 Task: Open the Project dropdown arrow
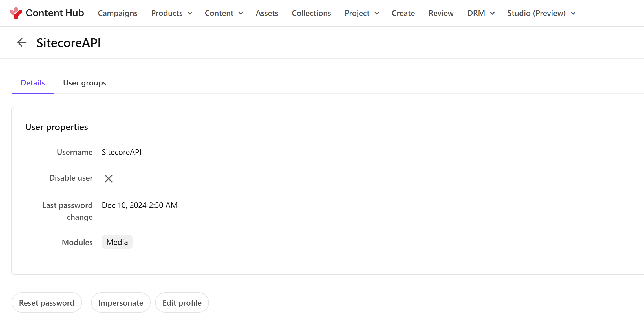377,13
